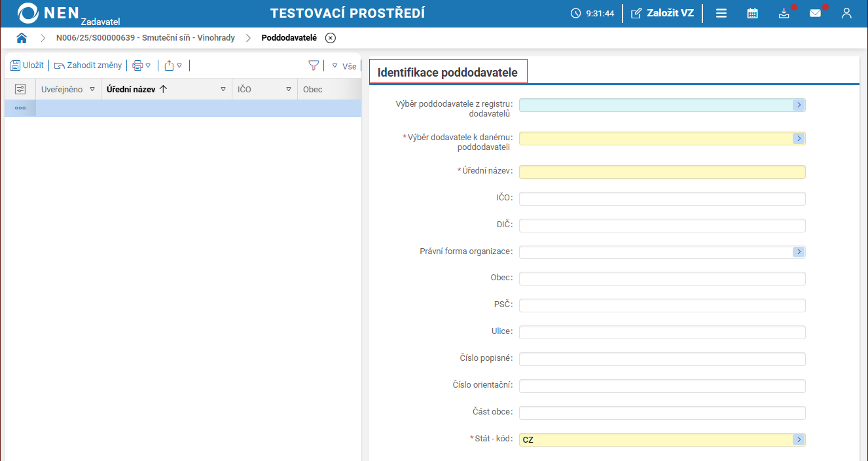Click the Uložit save button
The height and width of the screenshot is (461, 868).
(x=27, y=65)
